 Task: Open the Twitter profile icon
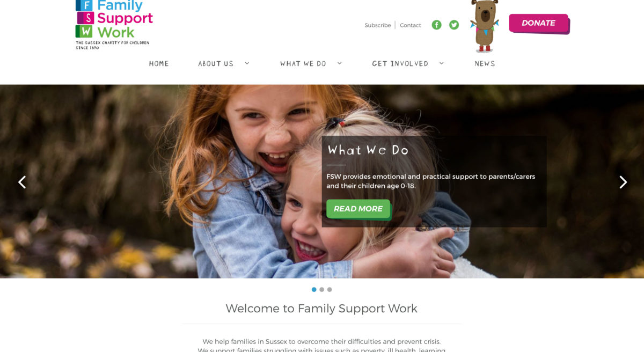(454, 25)
